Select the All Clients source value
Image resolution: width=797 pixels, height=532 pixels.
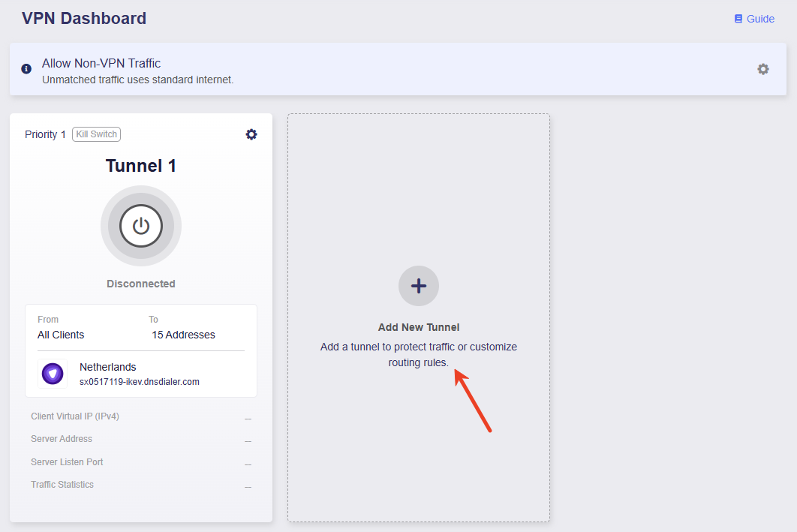(61, 335)
